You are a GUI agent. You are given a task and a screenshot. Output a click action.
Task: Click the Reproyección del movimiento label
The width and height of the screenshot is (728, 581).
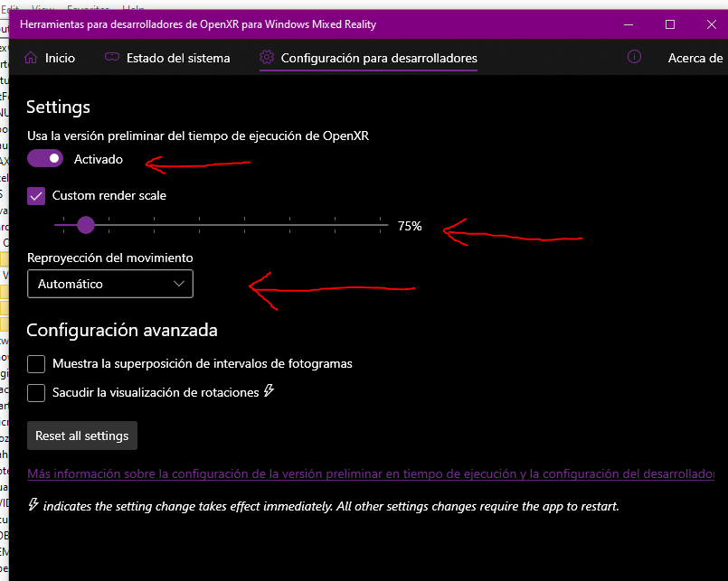110,258
